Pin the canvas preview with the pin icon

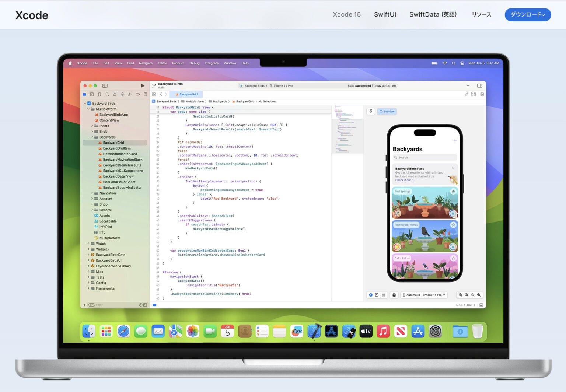click(x=371, y=111)
